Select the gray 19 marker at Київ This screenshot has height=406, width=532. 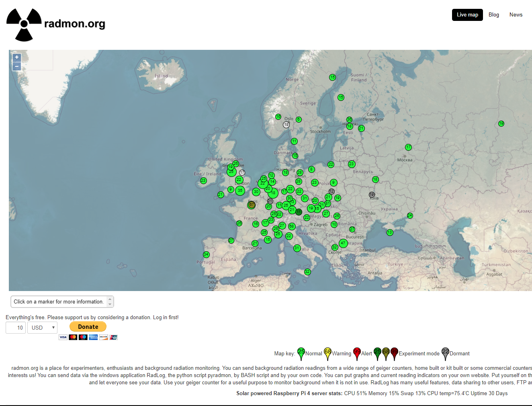[x=372, y=195]
